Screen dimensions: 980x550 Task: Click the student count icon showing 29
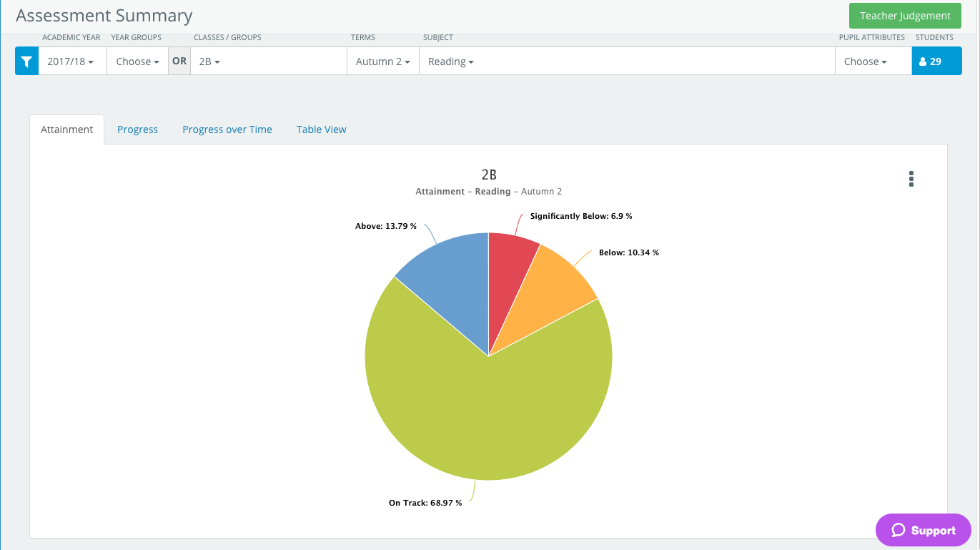936,61
